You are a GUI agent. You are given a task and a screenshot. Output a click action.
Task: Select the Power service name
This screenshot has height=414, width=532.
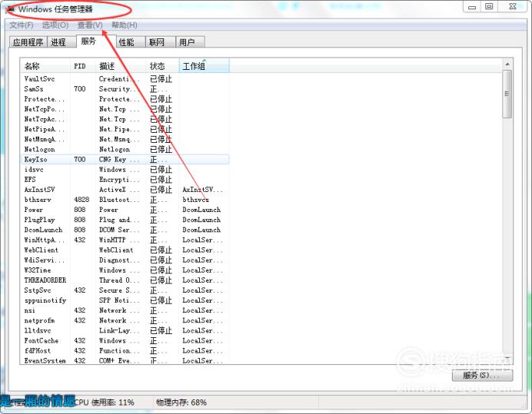click(x=34, y=210)
